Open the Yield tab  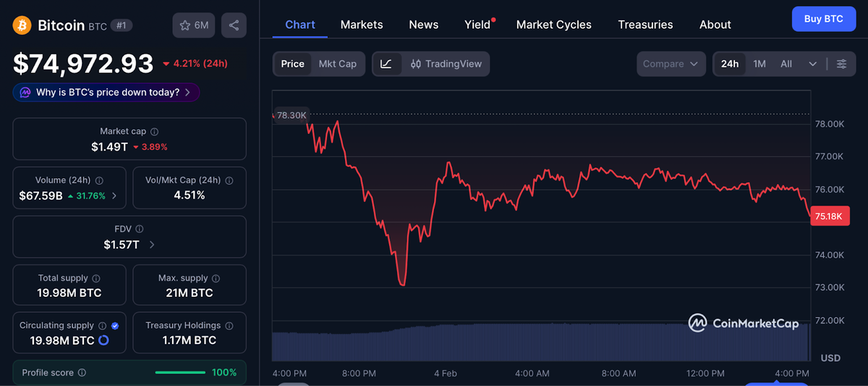pos(477,25)
